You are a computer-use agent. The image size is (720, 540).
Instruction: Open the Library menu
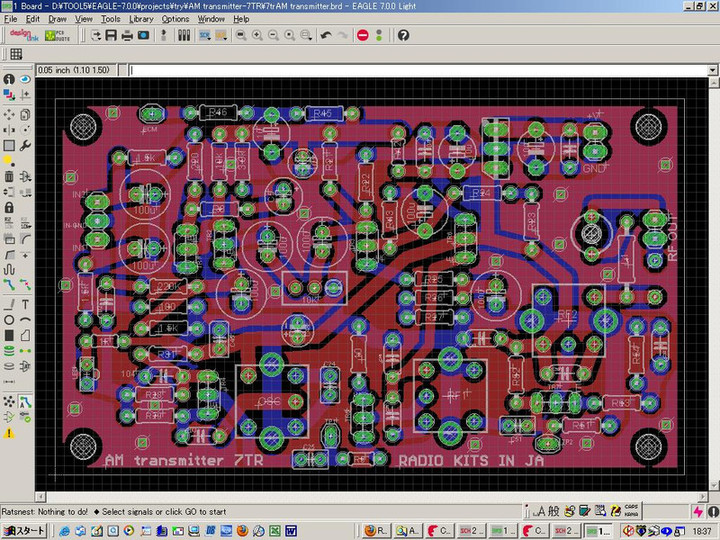[141, 19]
